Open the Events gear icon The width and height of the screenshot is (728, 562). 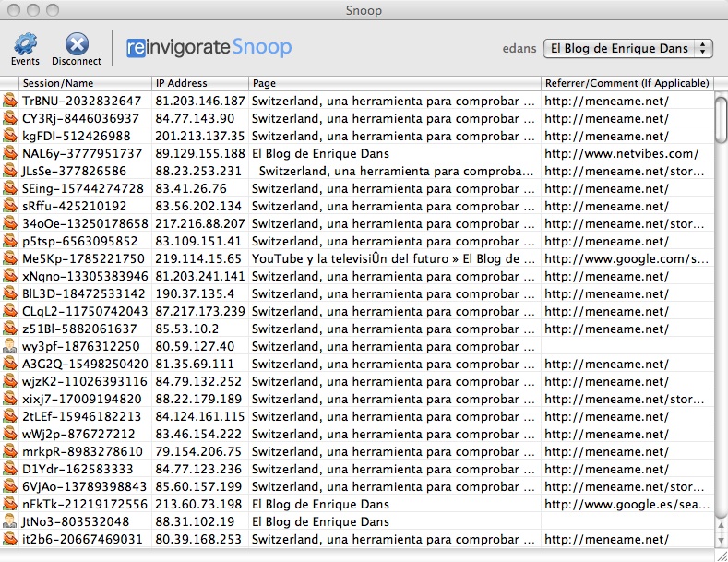point(25,43)
